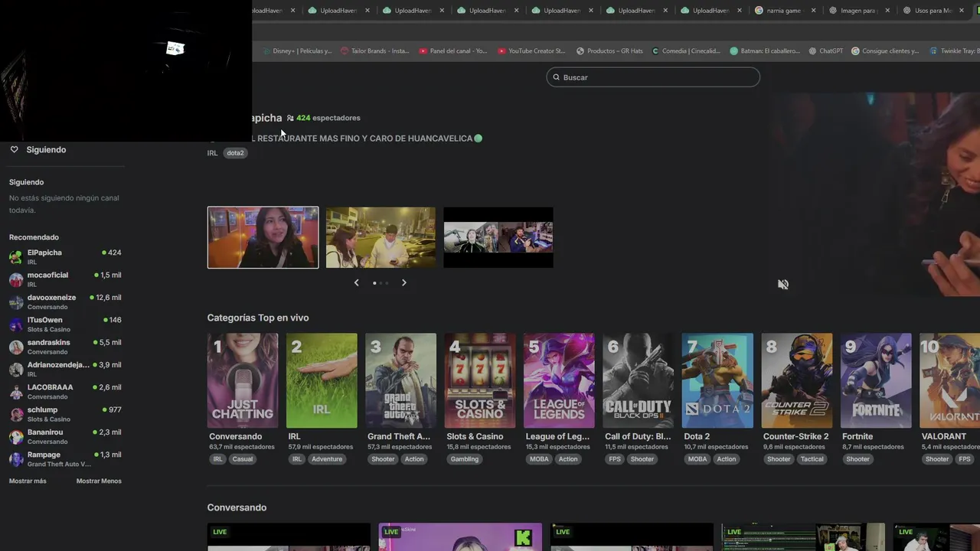Switch to the narnia game tab

pos(781,11)
